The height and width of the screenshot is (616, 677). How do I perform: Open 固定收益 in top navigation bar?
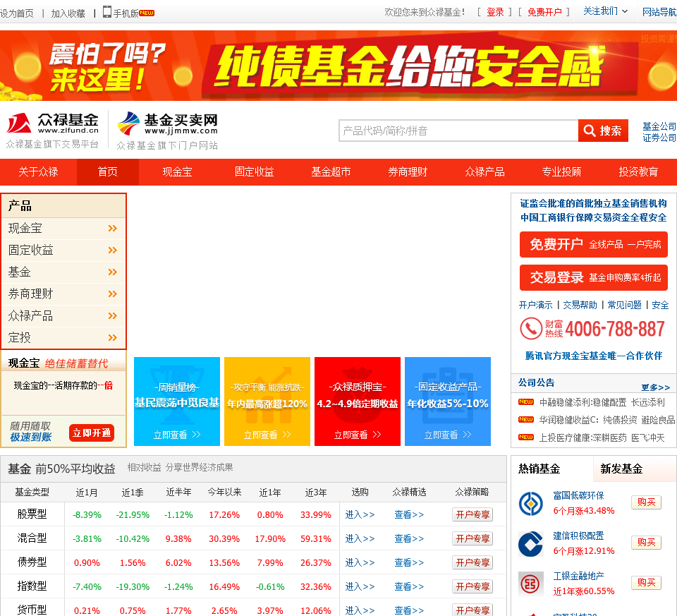[255, 172]
